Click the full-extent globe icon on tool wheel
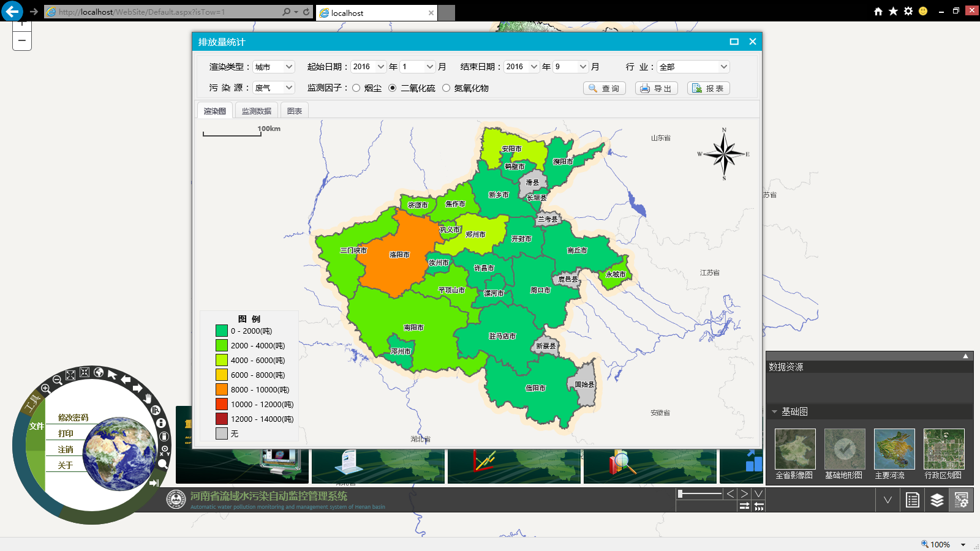This screenshot has height=551, width=980. pyautogui.click(x=99, y=372)
